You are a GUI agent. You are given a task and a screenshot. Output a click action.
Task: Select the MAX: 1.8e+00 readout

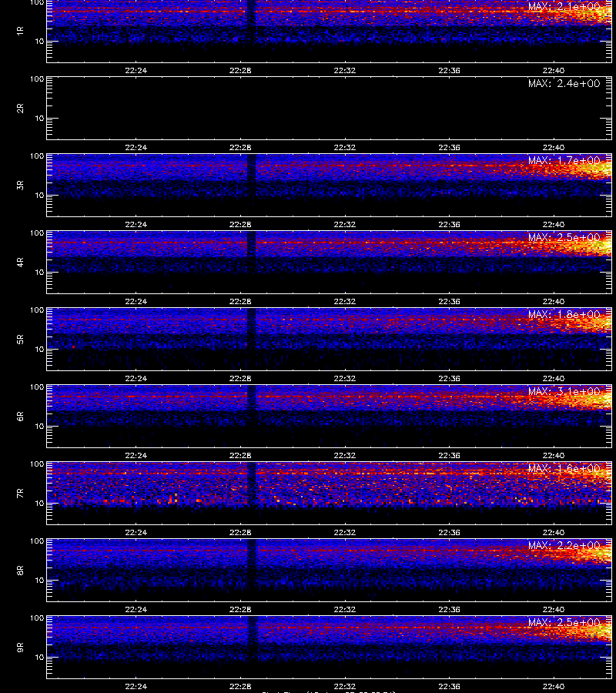pyautogui.click(x=564, y=314)
